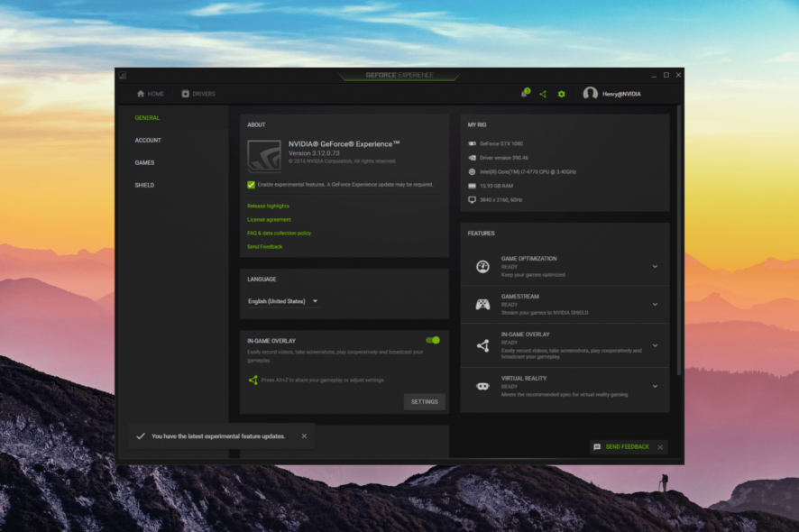This screenshot has height=532, width=799.
Task: Open the Release highlights link
Action: point(268,206)
